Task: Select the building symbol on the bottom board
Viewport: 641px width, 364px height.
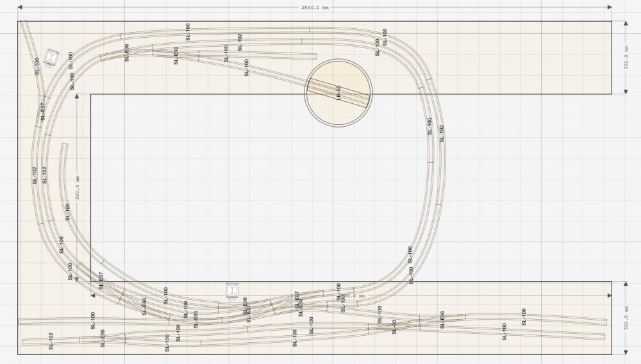Action: point(234,290)
